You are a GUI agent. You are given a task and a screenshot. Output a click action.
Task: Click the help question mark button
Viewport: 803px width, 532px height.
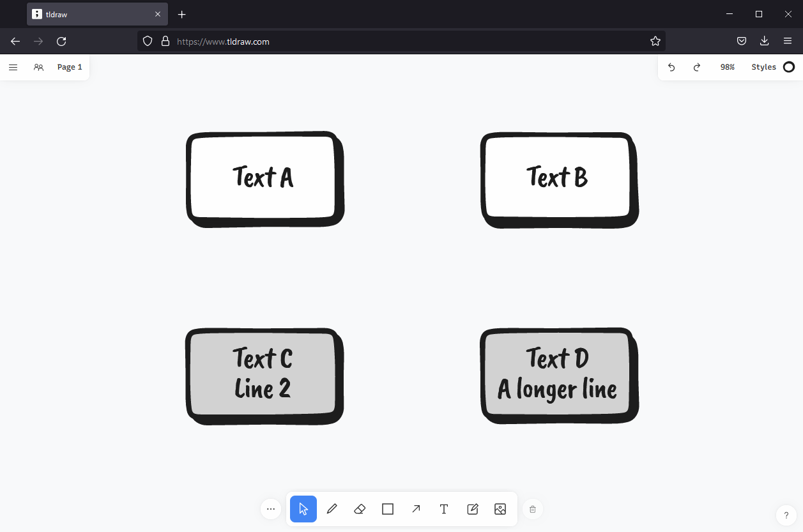[786, 515]
